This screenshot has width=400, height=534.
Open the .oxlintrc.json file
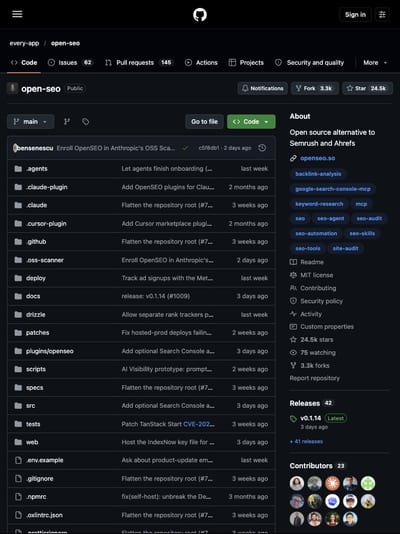pyautogui.click(x=44, y=515)
